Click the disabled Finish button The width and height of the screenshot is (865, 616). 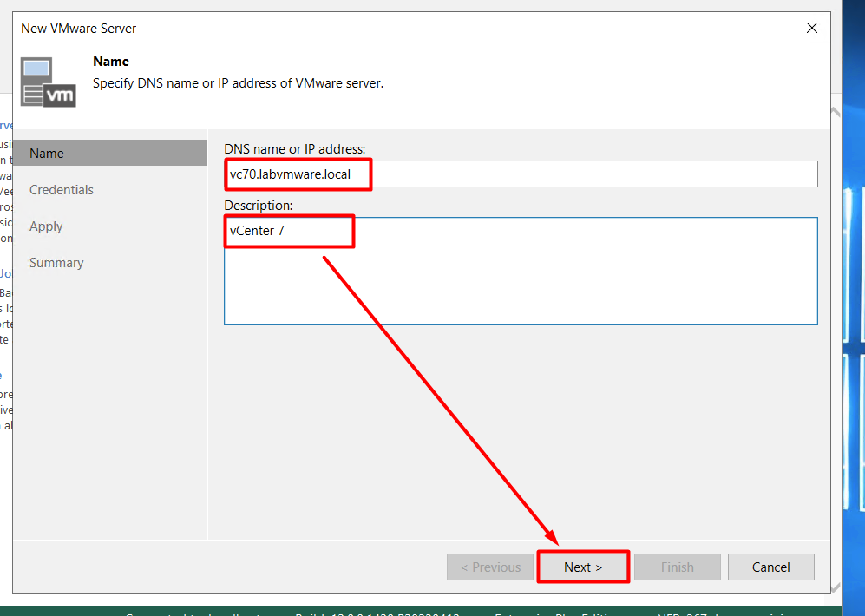coord(678,567)
